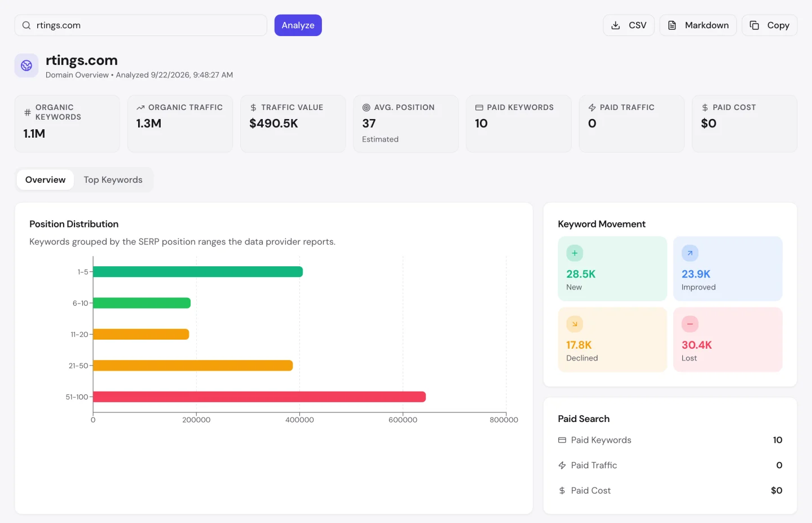Screen dimensions: 812x523
Task: Click the 28.5K New keywords value
Action: [x=581, y=274]
